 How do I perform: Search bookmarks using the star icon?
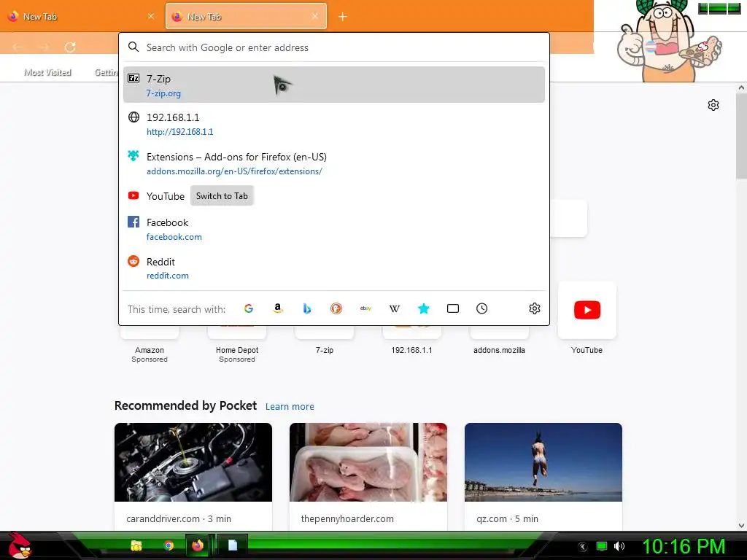424,308
